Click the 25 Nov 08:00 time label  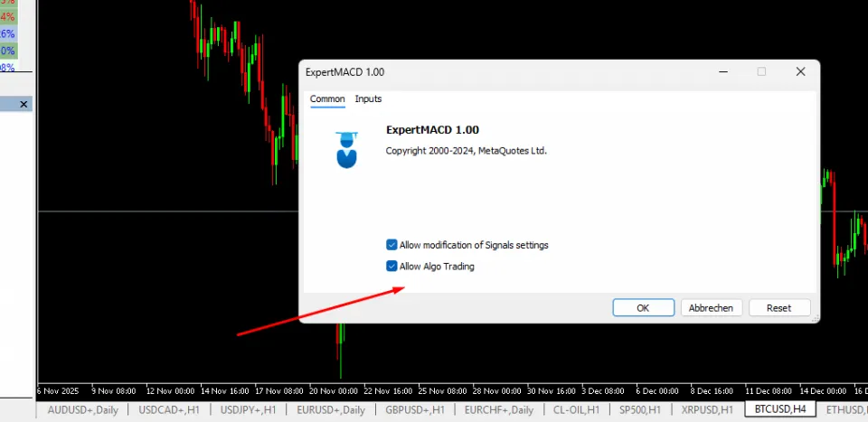pos(442,391)
